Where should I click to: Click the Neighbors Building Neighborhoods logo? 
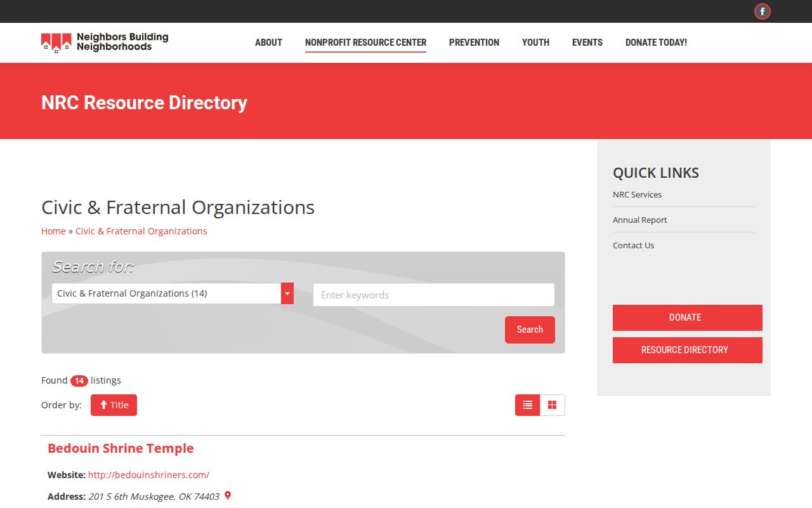(105, 43)
